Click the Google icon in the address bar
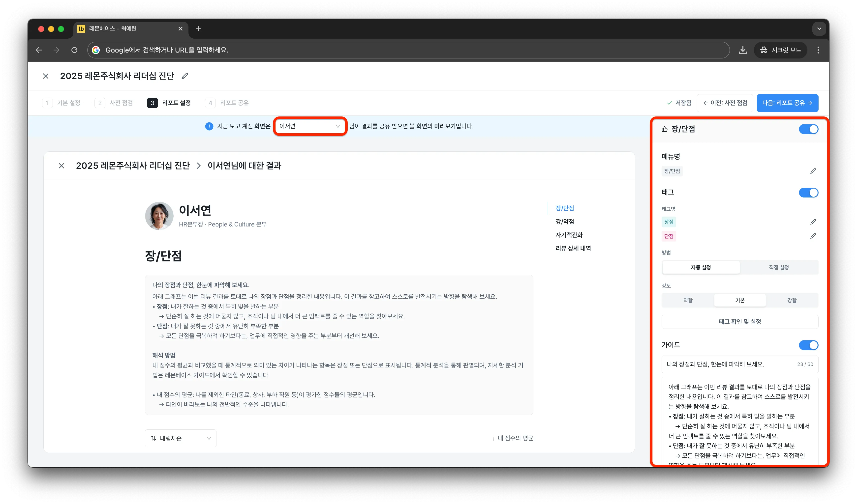The height and width of the screenshot is (504, 857). coord(96,50)
